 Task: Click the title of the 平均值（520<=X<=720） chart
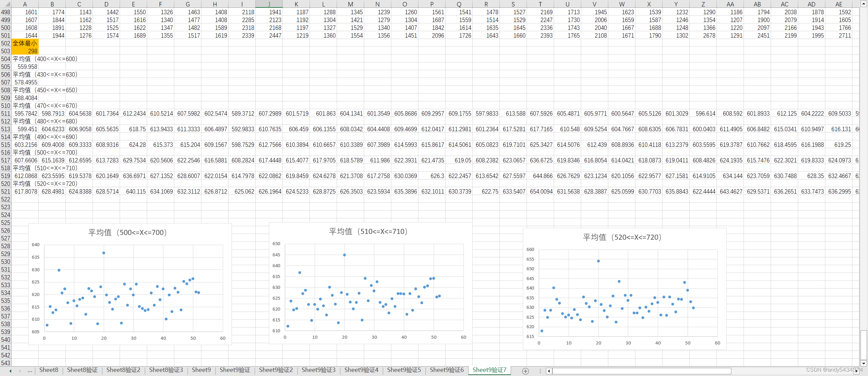click(622, 237)
